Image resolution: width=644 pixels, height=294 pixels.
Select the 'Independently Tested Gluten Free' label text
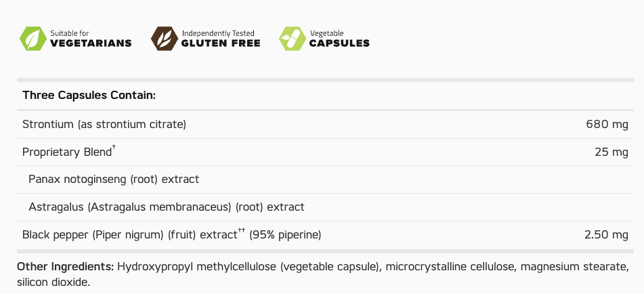pos(220,39)
